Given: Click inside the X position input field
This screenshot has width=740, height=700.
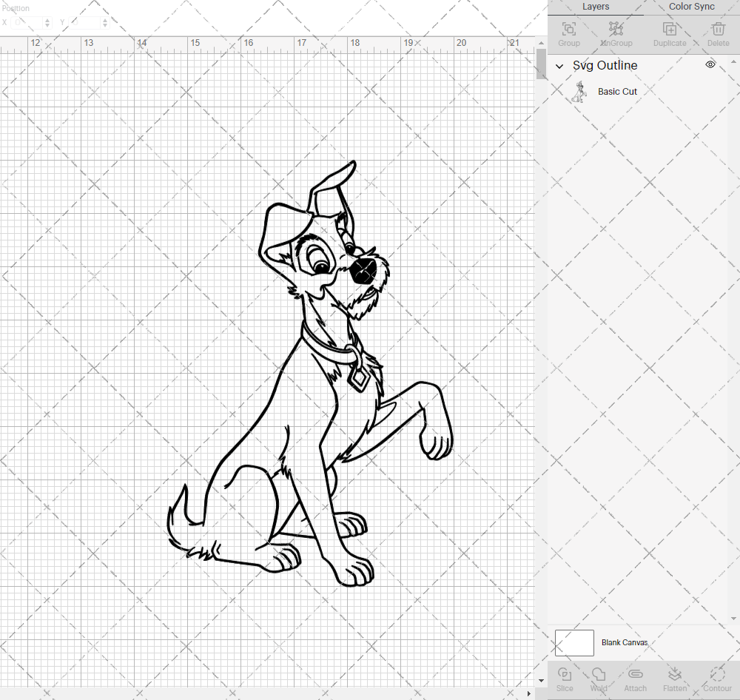Looking at the screenshot, I should [28, 22].
